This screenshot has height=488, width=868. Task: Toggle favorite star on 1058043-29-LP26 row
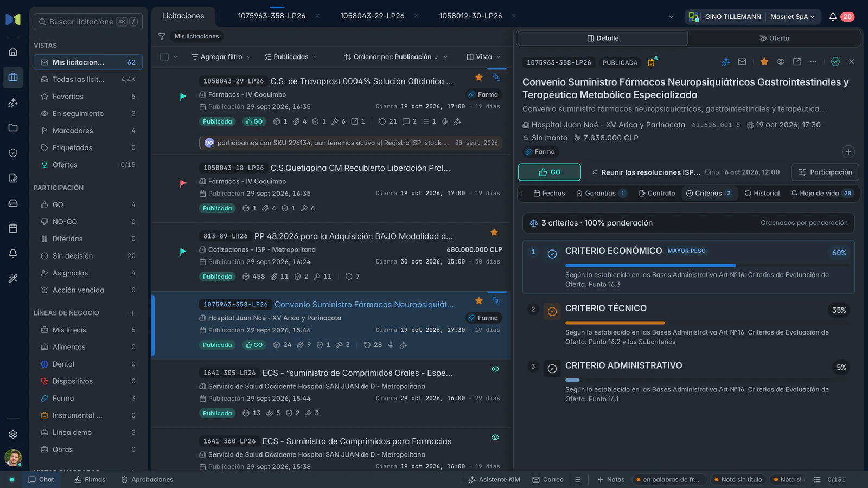pyautogui.click(x=479, y=78)
